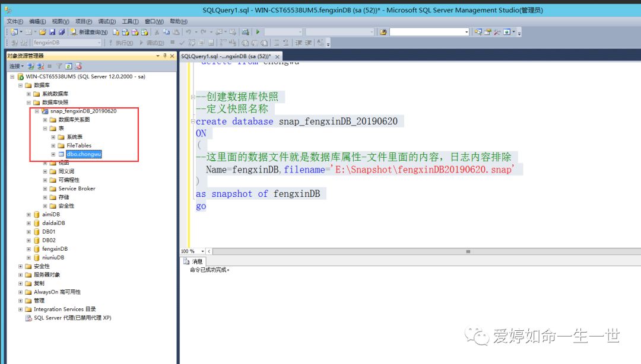Open the 帮助(H) menu
The height and width of the screenshot is (364, 641).
(x=179, y=21)
